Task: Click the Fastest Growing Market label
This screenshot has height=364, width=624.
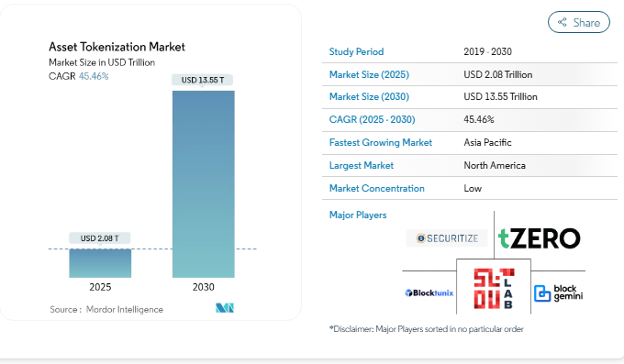Action: pos(381,142)
